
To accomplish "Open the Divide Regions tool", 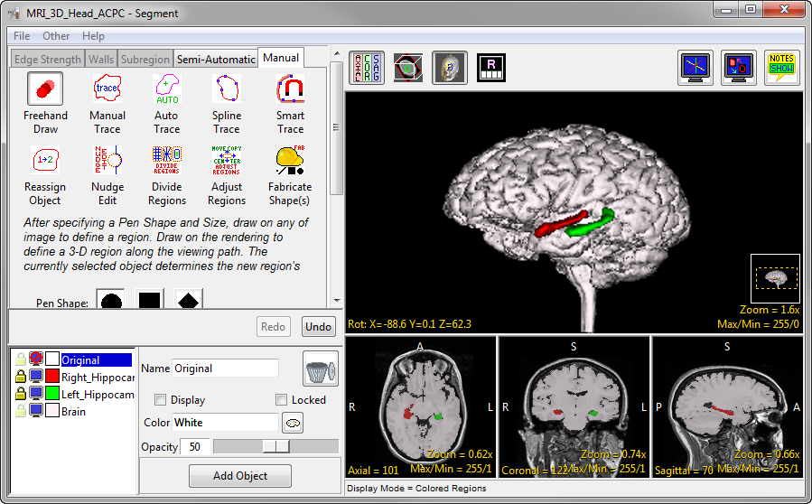I will pyautogui.click(x=167, y=160).
